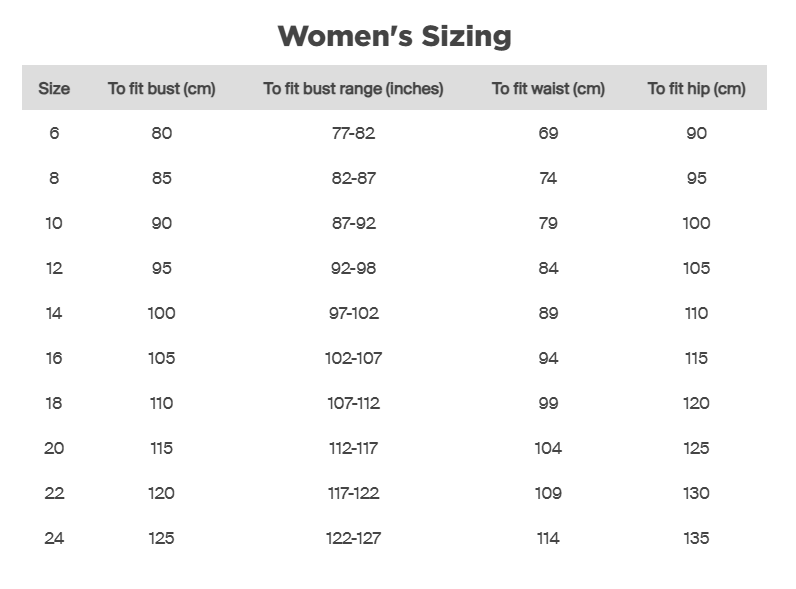Select the To fit waist (cm) header
Screen dimensions: 796x589
pos(548,88)
